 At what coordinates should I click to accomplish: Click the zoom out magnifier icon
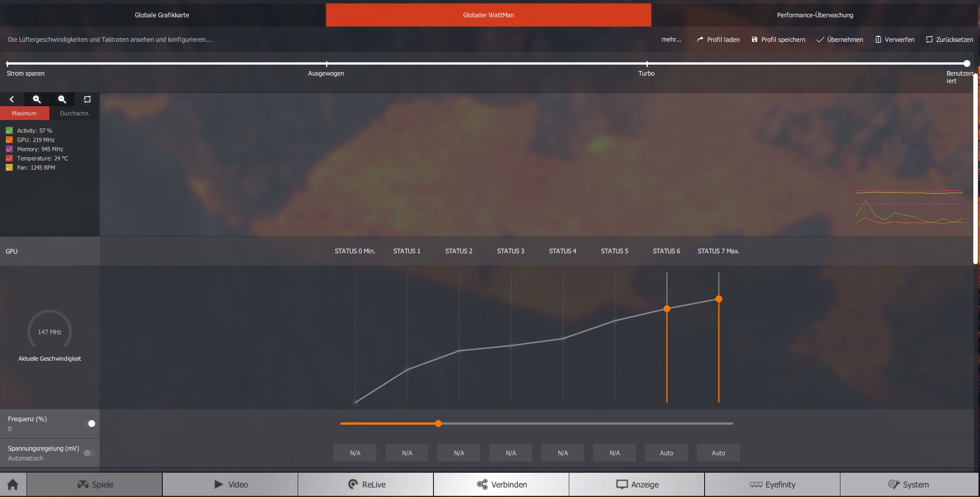[62, 99]
